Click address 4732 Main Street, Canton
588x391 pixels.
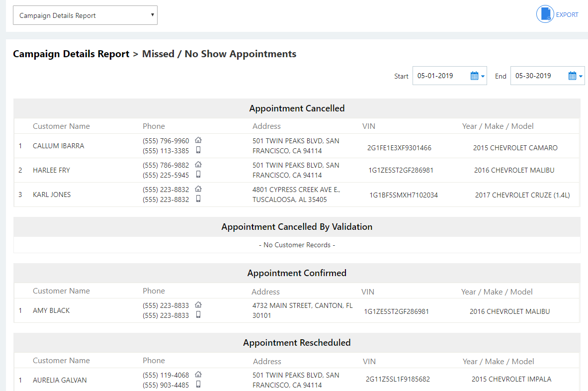(x=303, y=311)
